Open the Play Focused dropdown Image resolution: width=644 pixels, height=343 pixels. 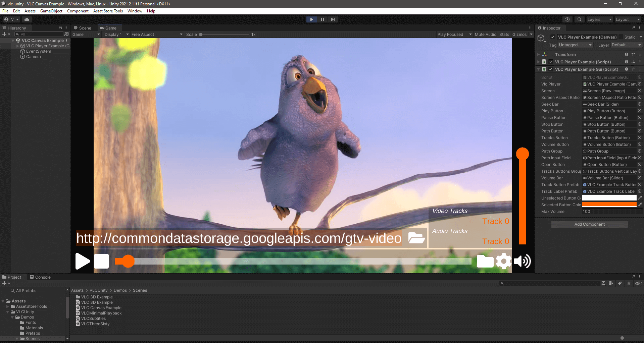pos(454,35)
